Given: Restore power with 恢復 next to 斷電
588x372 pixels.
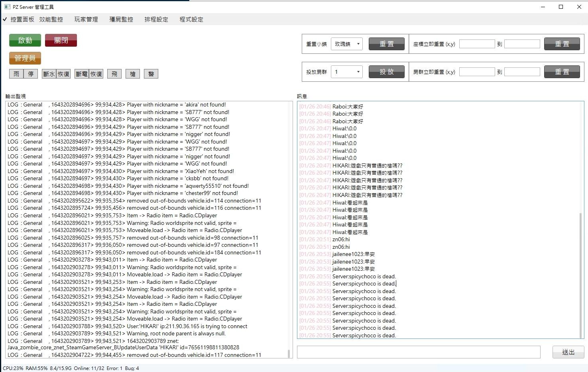Looking at the screenshot, I should click(x=96, y=74).
